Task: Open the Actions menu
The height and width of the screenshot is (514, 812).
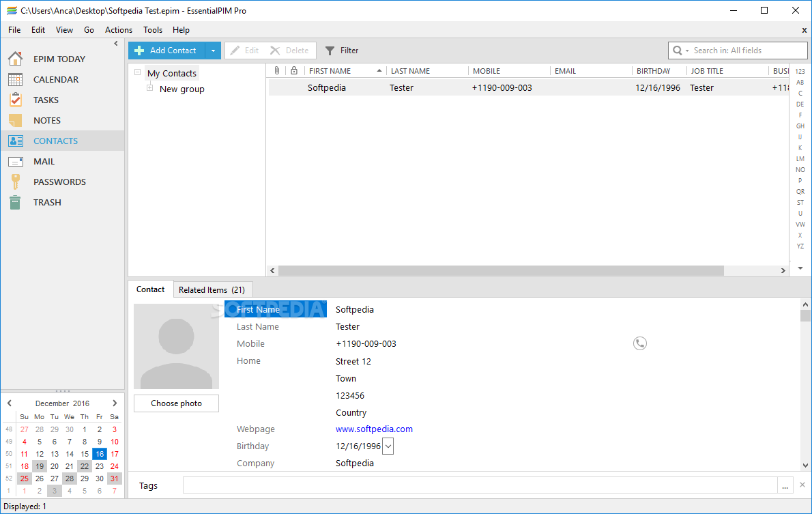Action: 119,30
